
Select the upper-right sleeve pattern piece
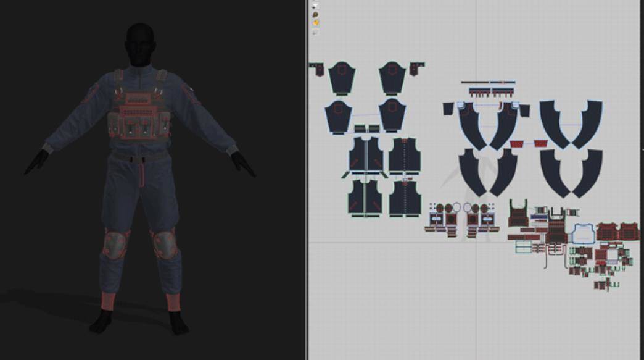click(392, 78)
